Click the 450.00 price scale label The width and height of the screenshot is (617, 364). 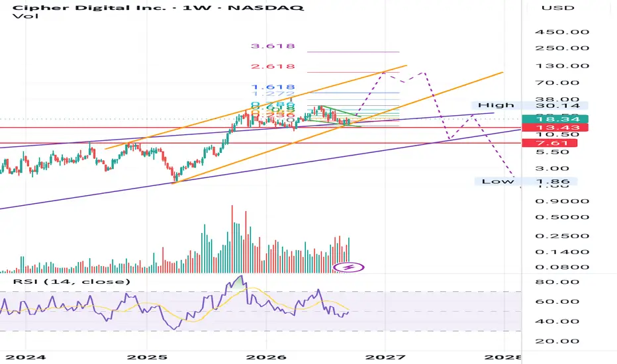click(562, 32)
